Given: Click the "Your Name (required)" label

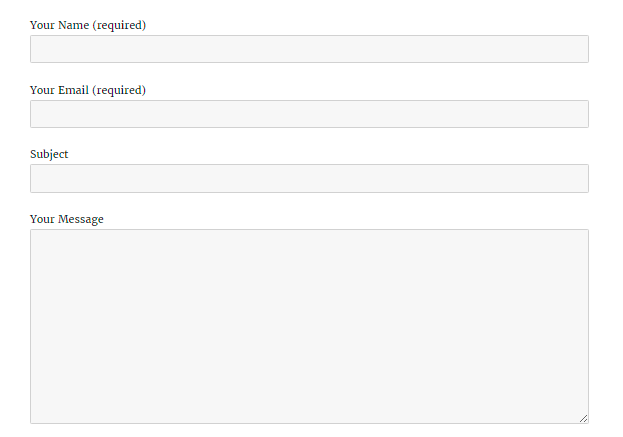Looking at the screenshot, I should (88, 25).
